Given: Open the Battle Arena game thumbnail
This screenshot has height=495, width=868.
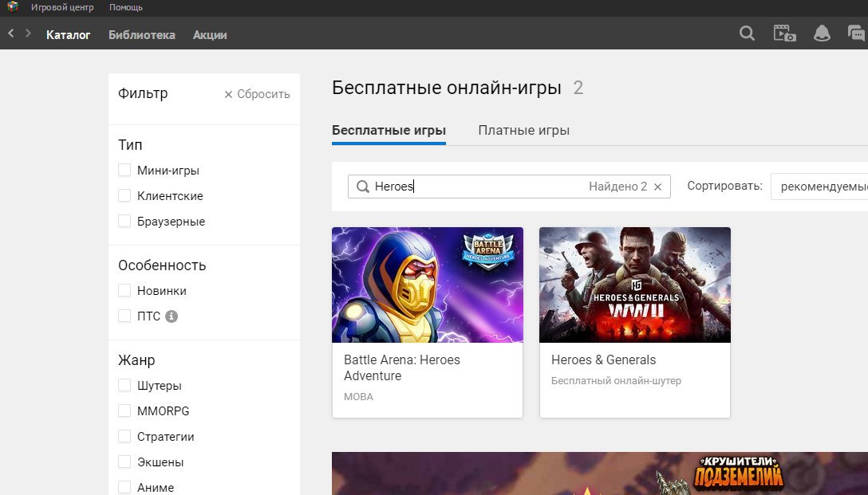Looking at the screenshot, I should pos(428,285).
